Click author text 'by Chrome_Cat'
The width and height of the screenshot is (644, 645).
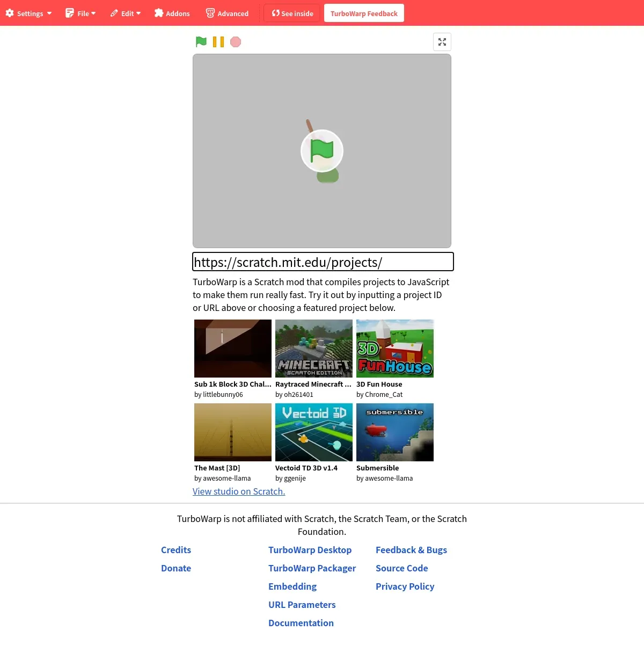(379, 394)
